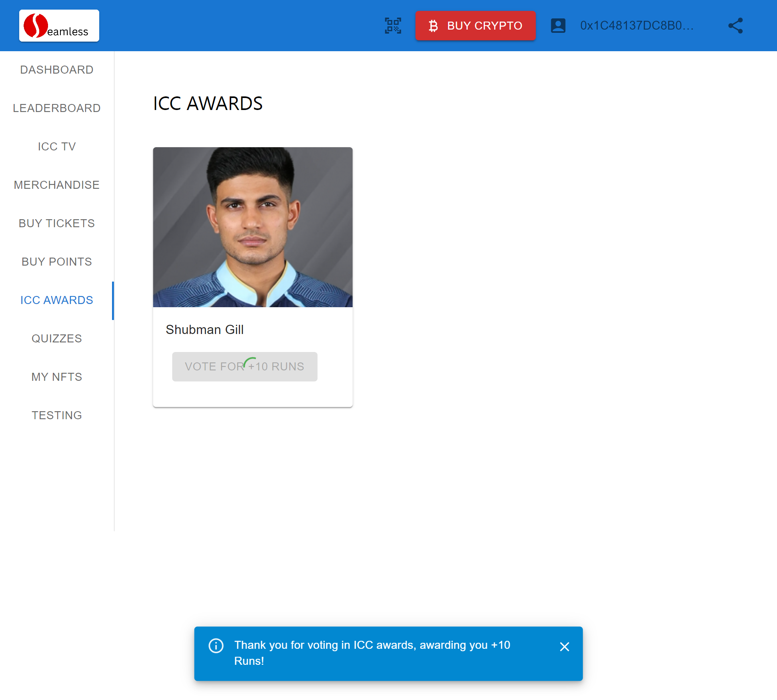This screenshot has height=700, width=777.
Task: Click the Seamless logo
Action: pyautogui.click(x=59, y=26)
